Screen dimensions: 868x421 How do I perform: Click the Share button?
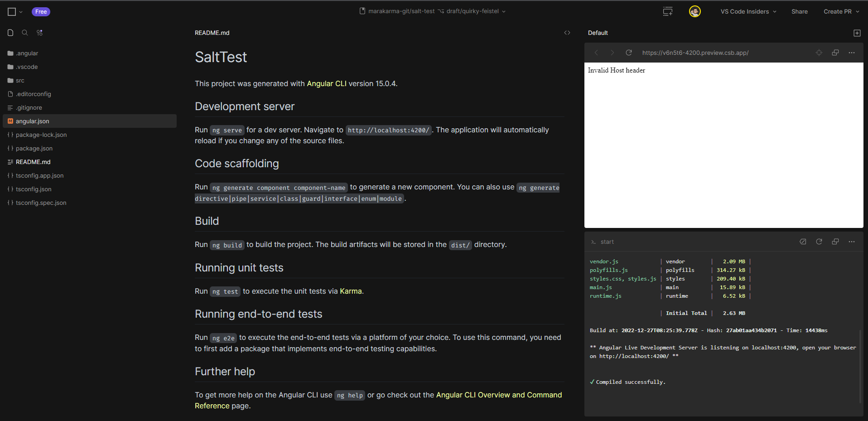(799, 11)
